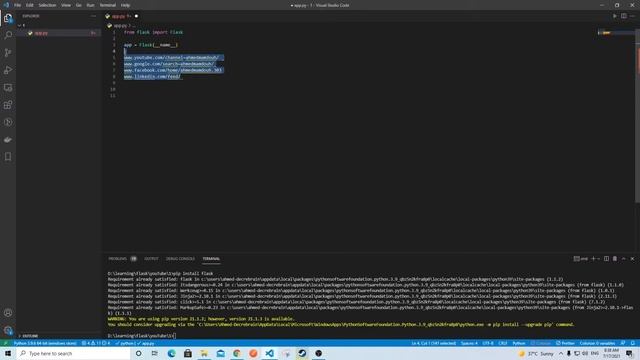Screen dimensions: 640x360
Task: Select the Terminal panel tab
Action: coord(211,259)
